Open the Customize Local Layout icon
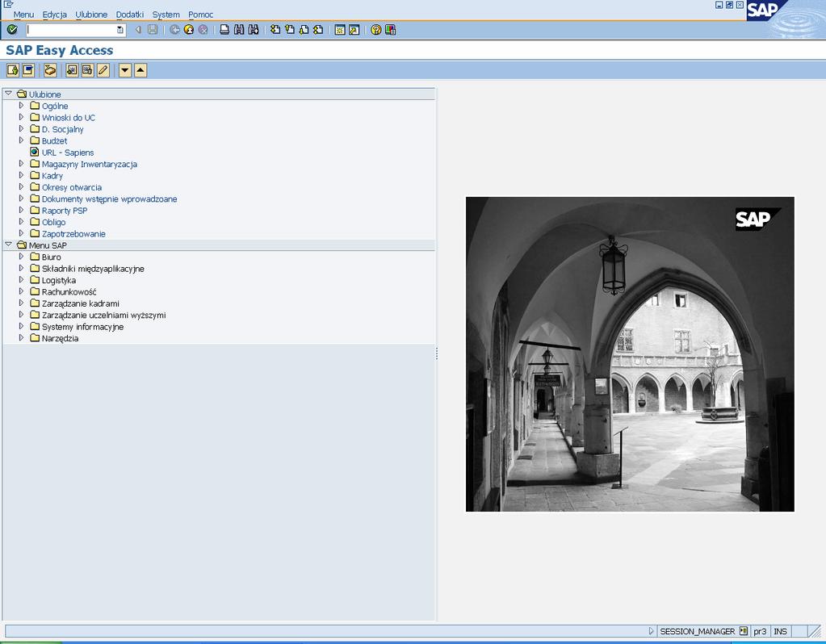826x644 pixels. pyautogui.click(x=390, y=30)
